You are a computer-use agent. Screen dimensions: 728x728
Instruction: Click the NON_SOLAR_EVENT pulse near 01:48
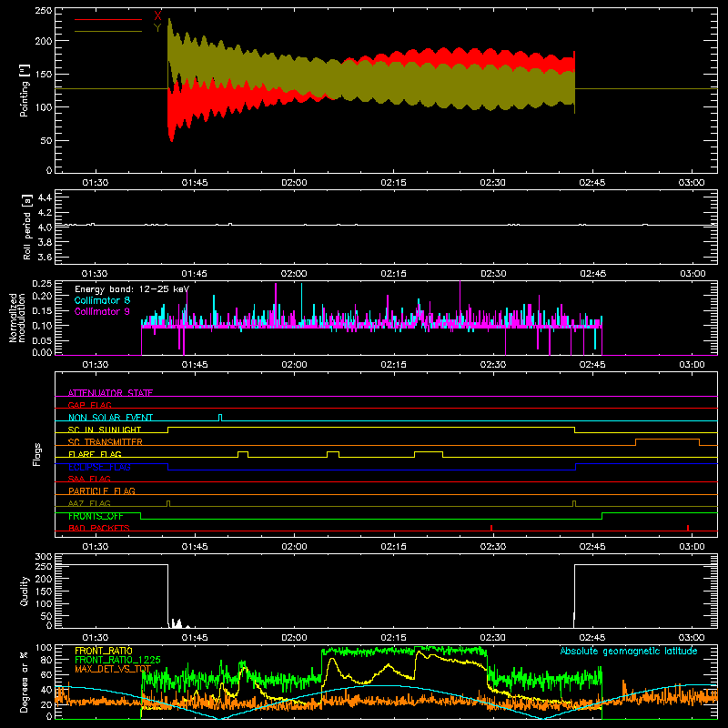(x=220, y=418)
